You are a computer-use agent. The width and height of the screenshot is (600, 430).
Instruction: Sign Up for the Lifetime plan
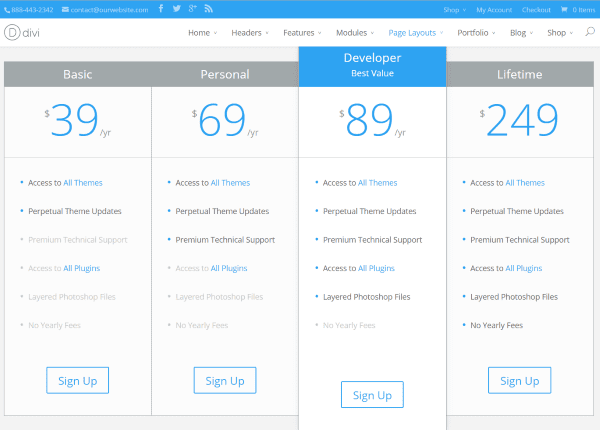coord(520,381)
